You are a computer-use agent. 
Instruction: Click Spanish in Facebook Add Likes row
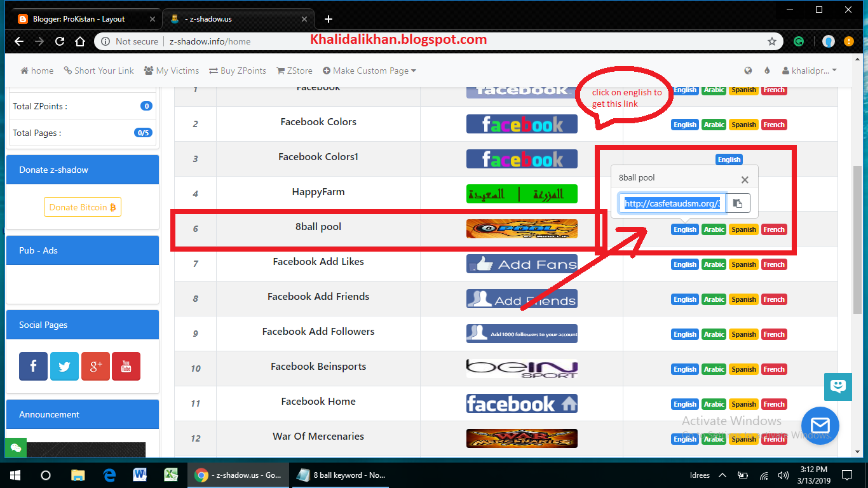743,264
